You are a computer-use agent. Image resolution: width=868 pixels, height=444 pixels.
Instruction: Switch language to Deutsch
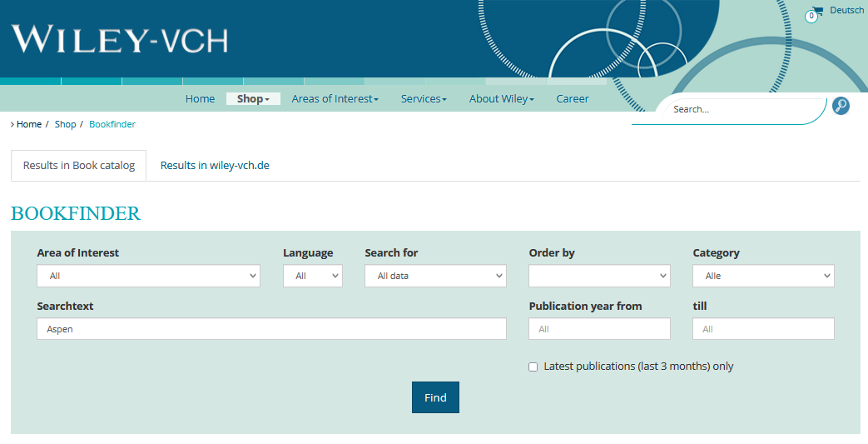point(846,10)
